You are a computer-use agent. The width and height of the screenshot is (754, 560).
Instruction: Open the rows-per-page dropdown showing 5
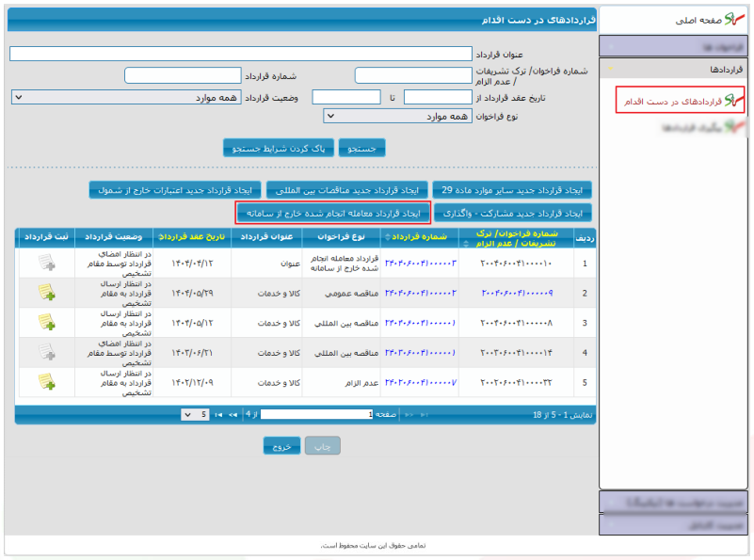tap(195, 414)
